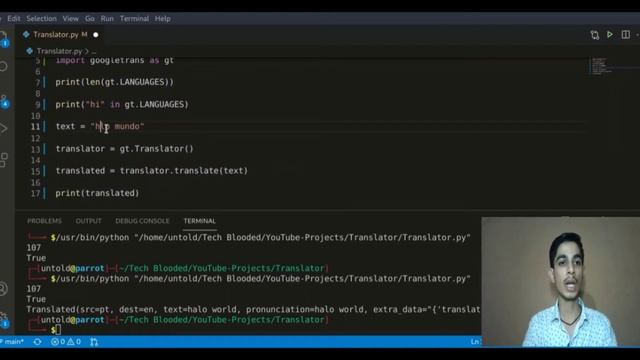Screen dimensions: 640x360
Task: Open the Terminal menu
Action: (x=134, y=19)
